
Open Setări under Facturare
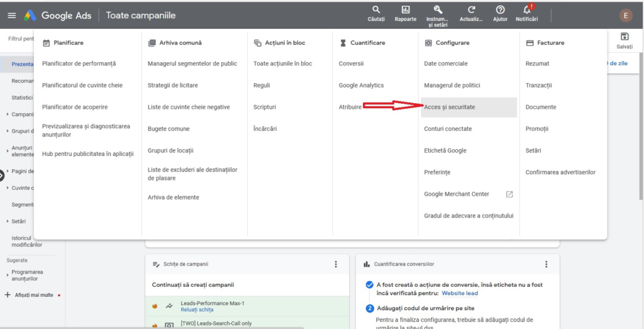tap(533, 151)
